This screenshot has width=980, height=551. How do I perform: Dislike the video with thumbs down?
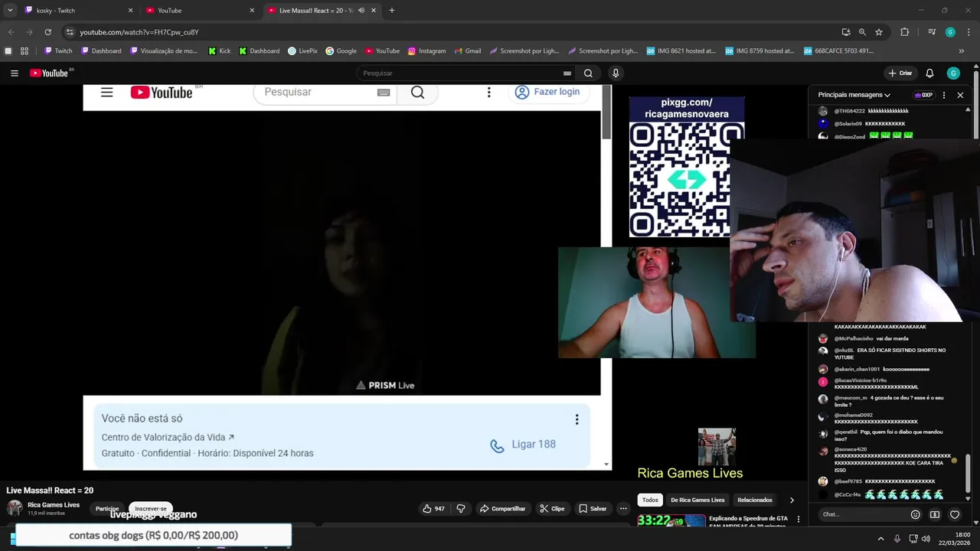coord(461,508)
